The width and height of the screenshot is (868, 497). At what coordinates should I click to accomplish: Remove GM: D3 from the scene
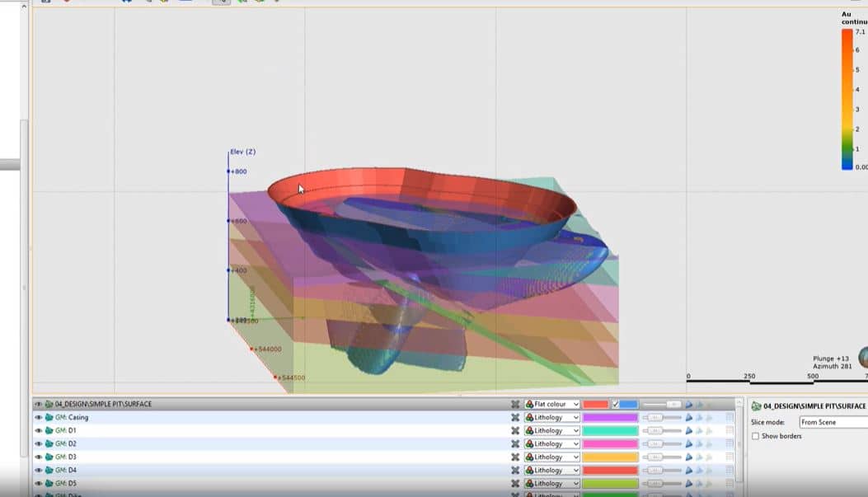click(x=515, y=457)
